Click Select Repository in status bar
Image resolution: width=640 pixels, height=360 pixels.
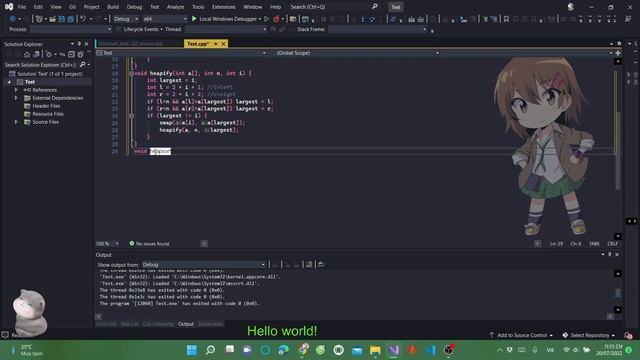(x=588, y=335)
